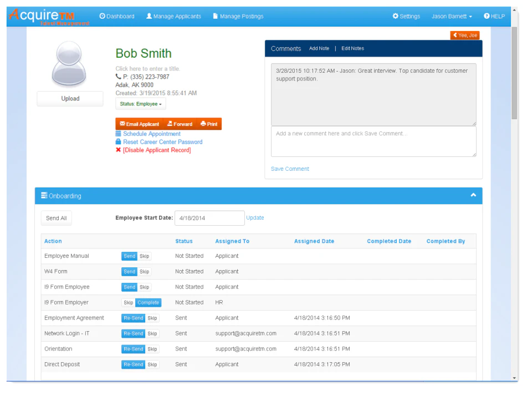Click the list icon on the Onboarding header

(45, 196)
